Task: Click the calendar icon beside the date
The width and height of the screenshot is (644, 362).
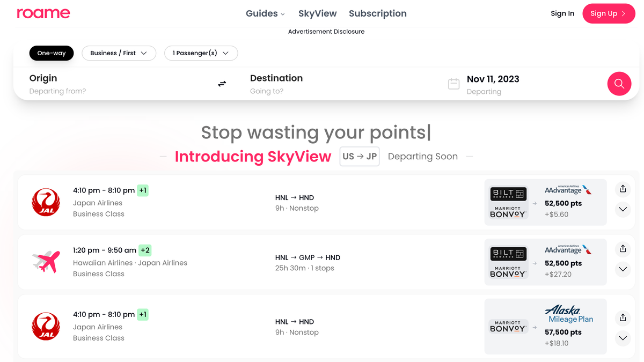Action: 453,84
